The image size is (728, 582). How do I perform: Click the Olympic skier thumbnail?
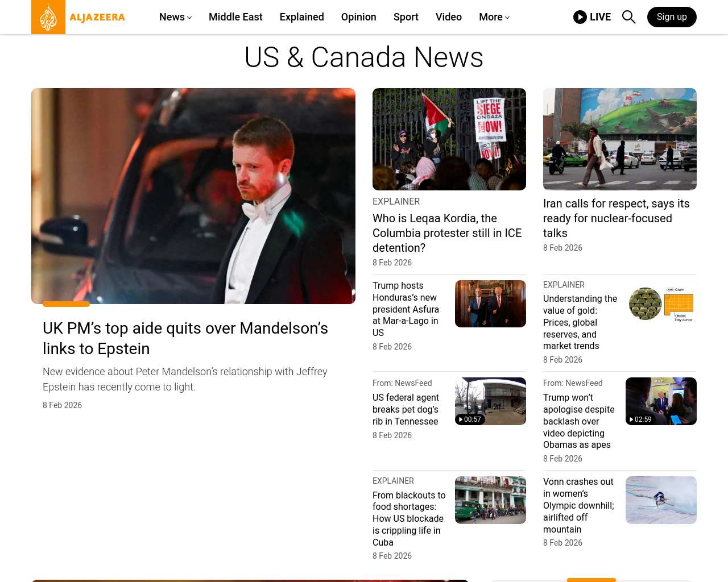point(660,500)
